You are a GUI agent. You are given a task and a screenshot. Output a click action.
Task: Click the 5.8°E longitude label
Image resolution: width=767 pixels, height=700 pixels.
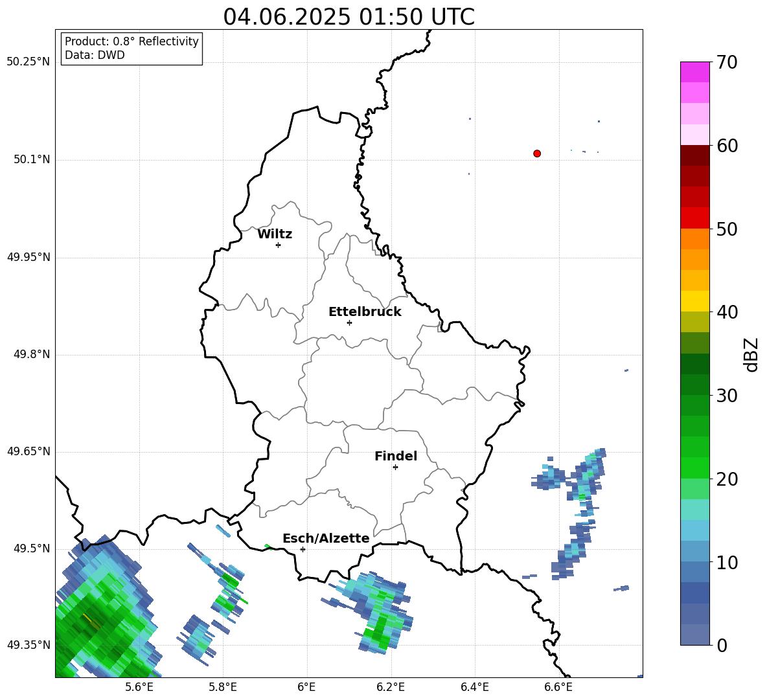pos(223,687)
